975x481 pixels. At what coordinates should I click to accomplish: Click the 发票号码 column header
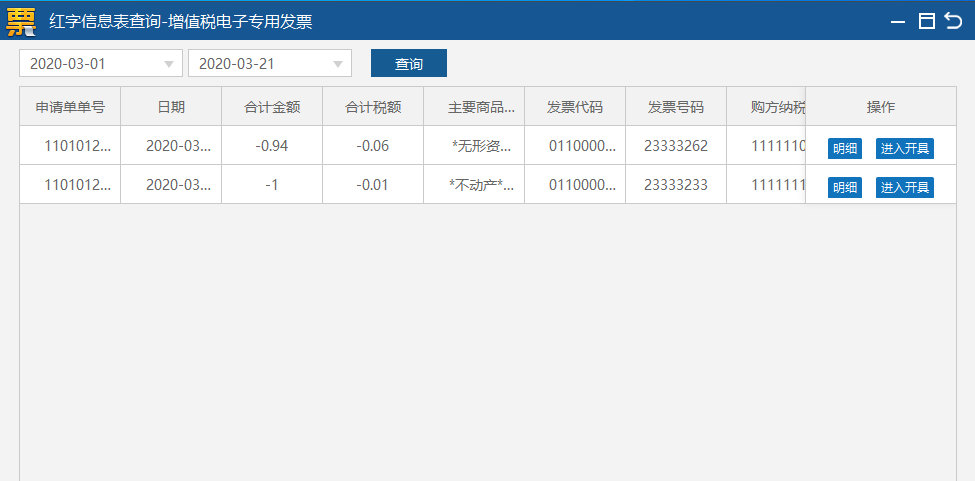coord(676,106)
